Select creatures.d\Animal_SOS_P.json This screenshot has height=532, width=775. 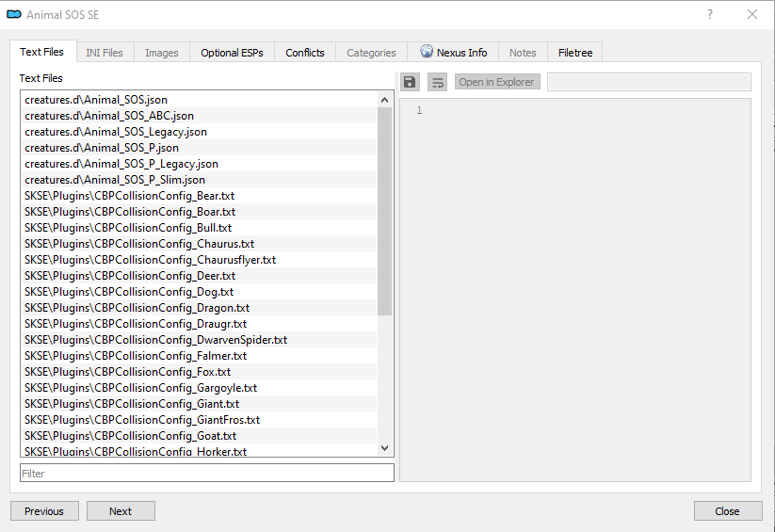[200, 148]
